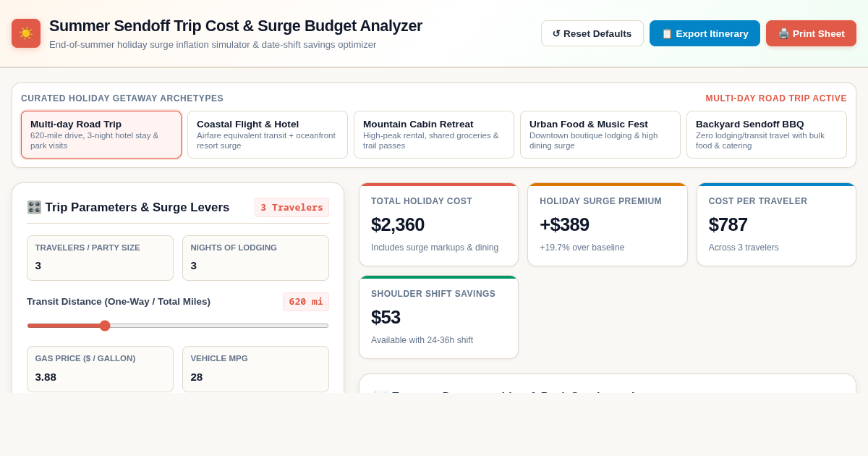Screen dimensions: 868x456
Task: Pick Urban Food & Music Fest
Action: 600,135
